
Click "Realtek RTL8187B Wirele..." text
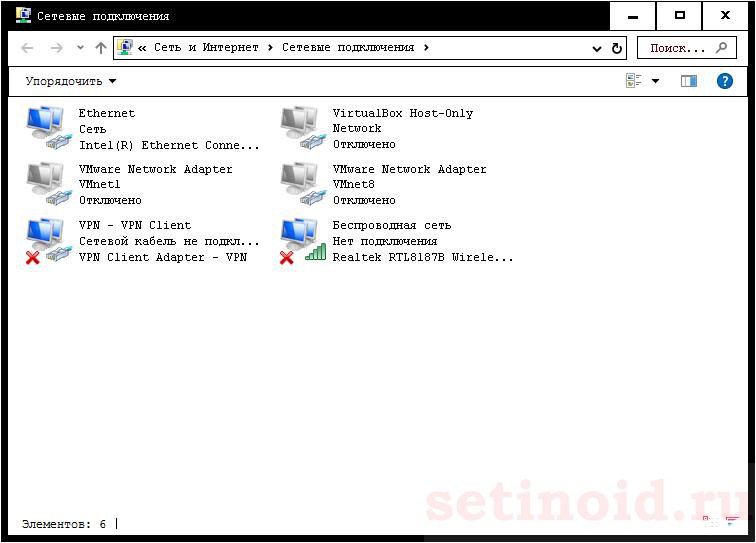click(x=423, y=257)
